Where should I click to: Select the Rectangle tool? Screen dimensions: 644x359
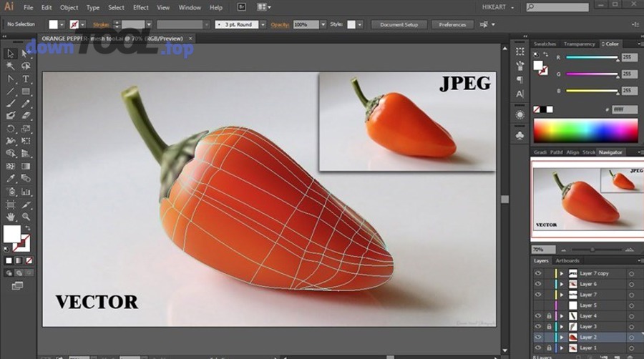26,92
